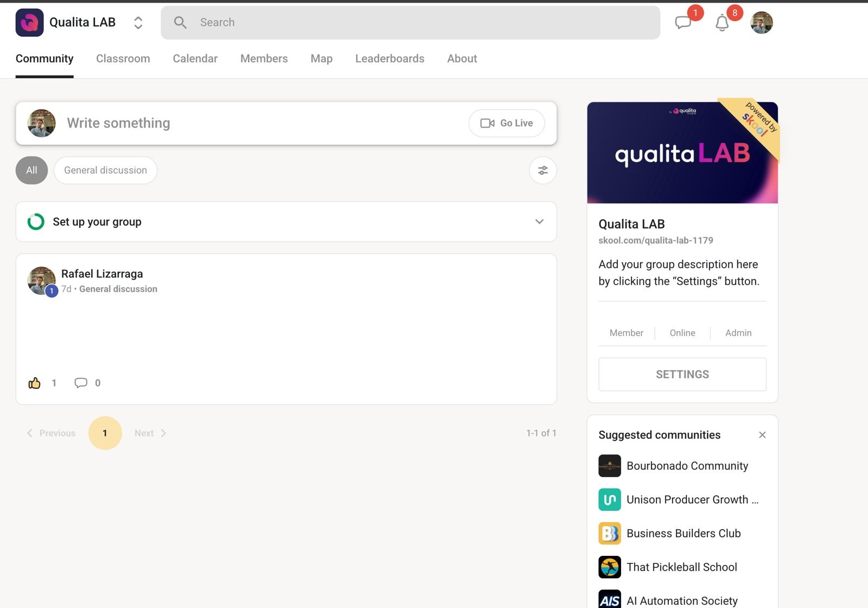Click the Qualita LAB logo icon
Viewport: 868px width, 608px height.
pos(29,23)
